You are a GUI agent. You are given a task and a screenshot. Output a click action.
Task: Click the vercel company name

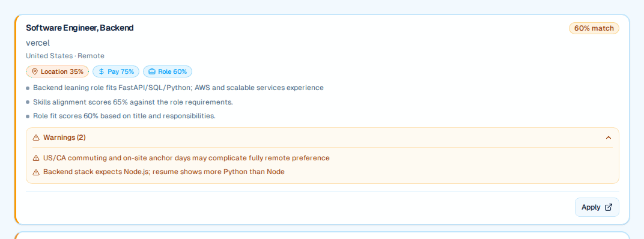tap(38, 43)
